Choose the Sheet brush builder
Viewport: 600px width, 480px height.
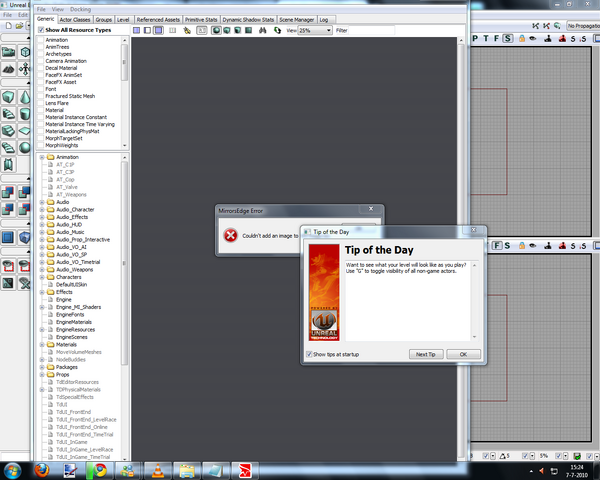25,131
